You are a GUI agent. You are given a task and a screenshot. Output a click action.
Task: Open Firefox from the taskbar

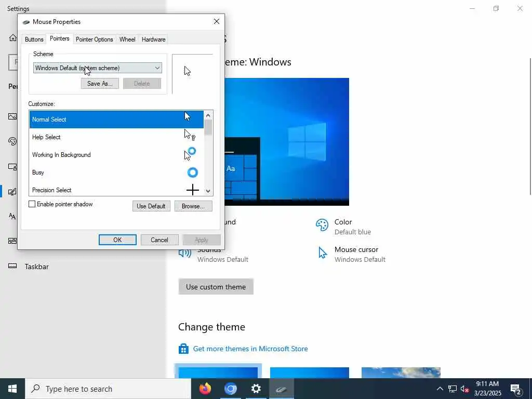205,389
